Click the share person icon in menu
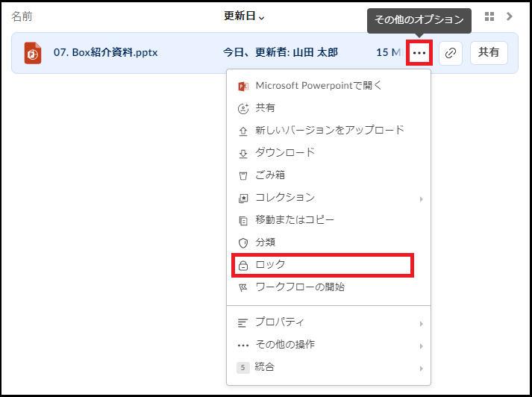The width and height of the screenshot is (532, 397). pyautogui.click(x=243, y=109)
